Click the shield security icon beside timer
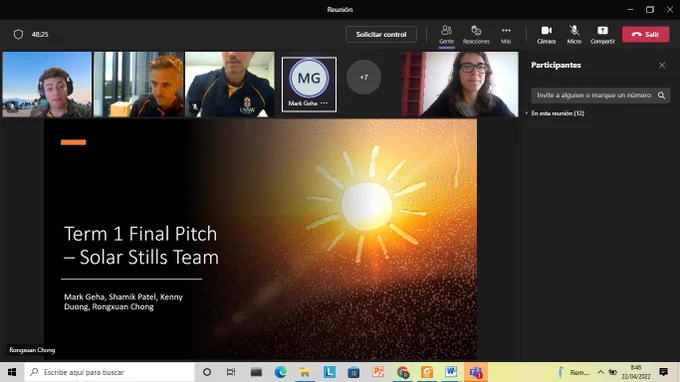680x382 pixels. pyautogui.click(x=18, y=34)
